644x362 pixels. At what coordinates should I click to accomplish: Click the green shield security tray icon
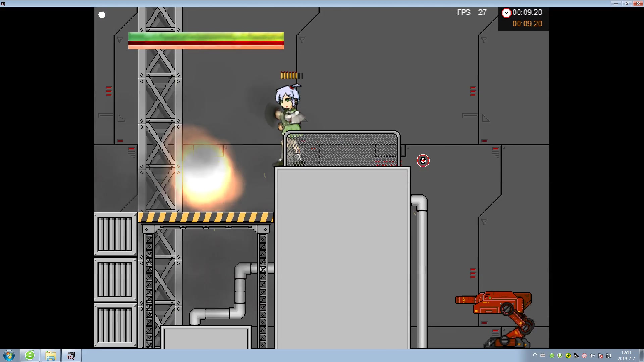click(560, 356)
